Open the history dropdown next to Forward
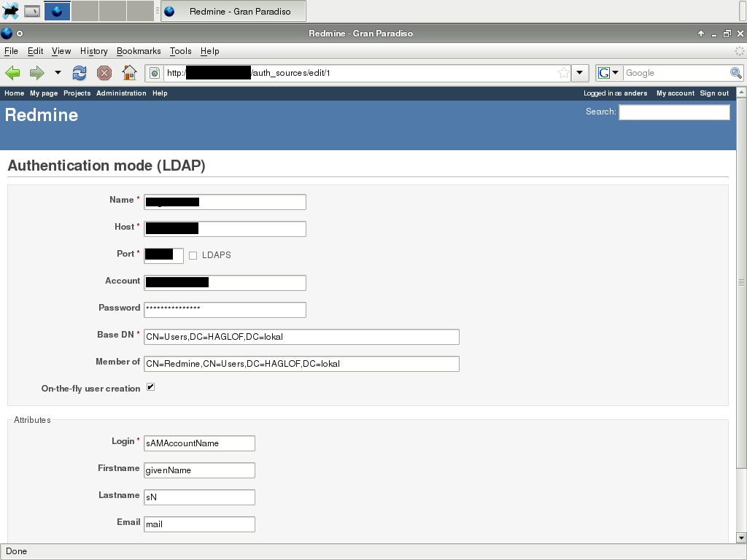This screenshot has height=560, width=747. (x=58, y=73)
